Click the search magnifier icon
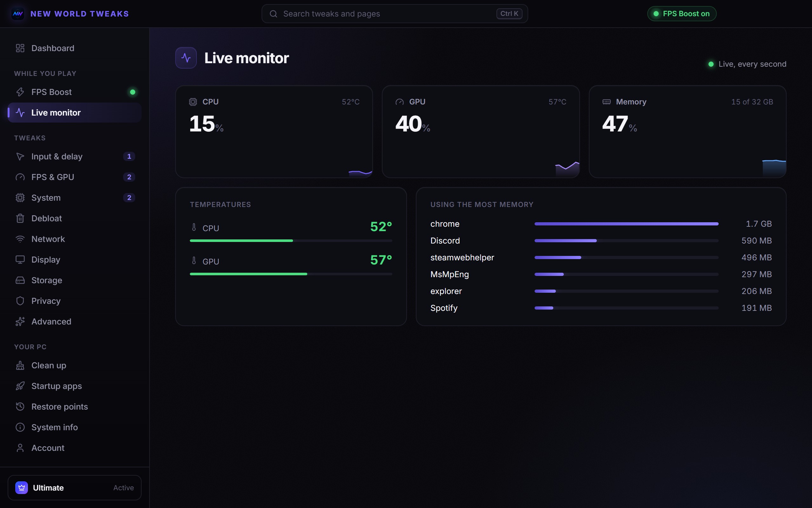This screenshot has height=508, width=812. click(x=273, y=14)
